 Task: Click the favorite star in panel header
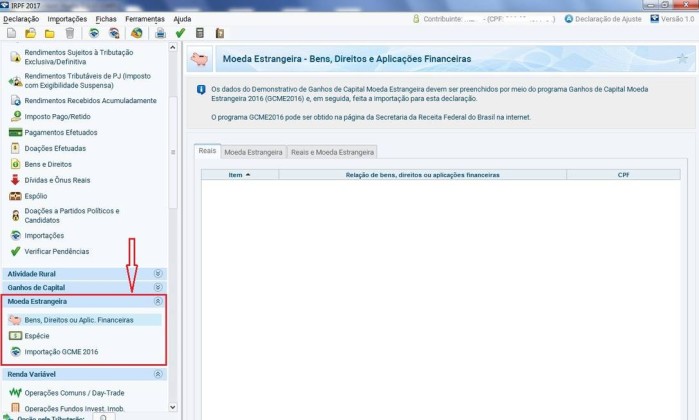[682, 59]
